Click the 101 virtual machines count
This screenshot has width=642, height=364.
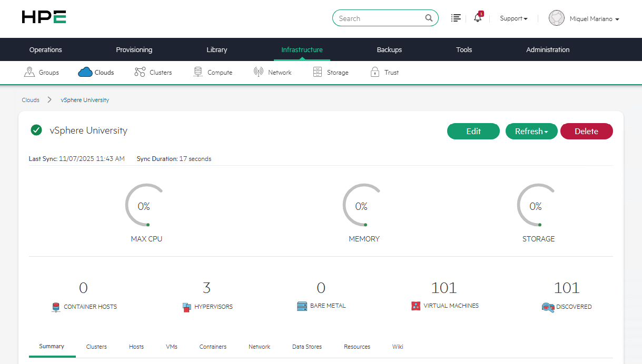(x=444, y=288)
